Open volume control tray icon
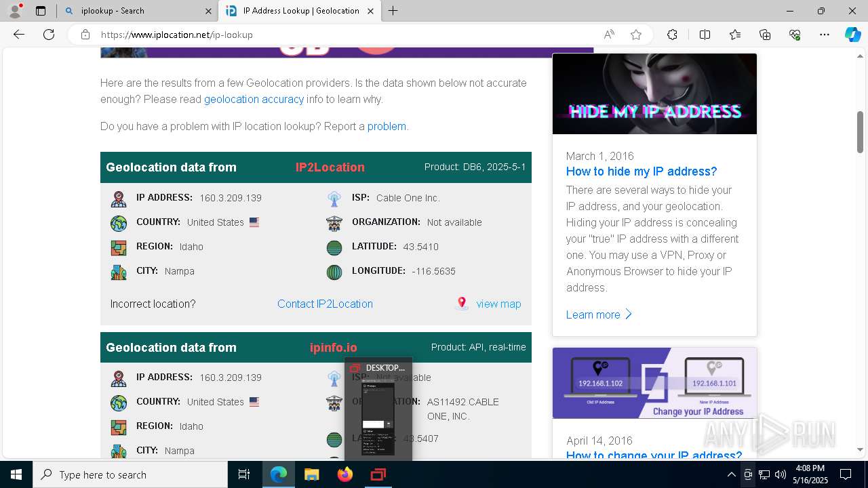The image size is (868, 488). point(780,474)
